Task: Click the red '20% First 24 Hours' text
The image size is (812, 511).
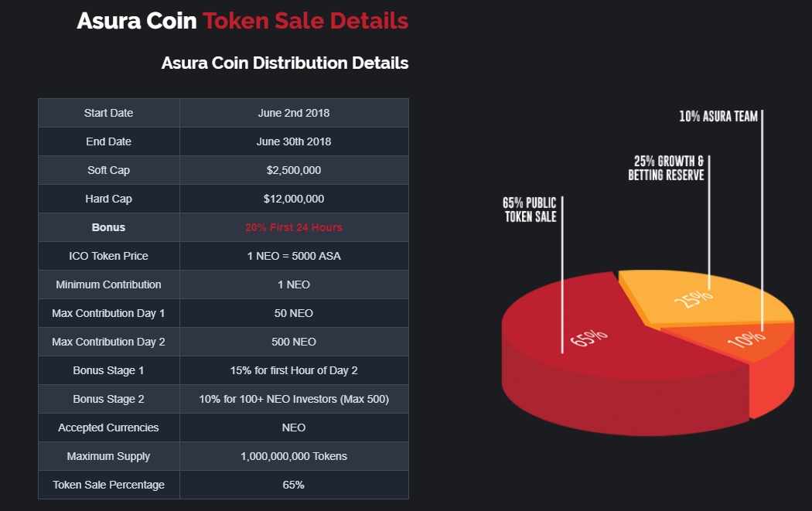Action: point(294,227)
